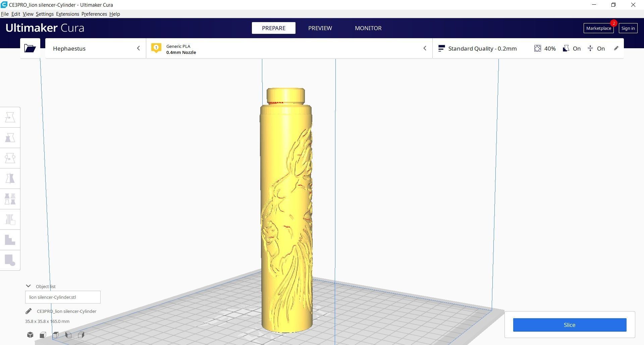Click the CE3PRO_lion silencer-Cylinder job name
Viewport: 644px width, 345px height.
[x=66, y=311]
